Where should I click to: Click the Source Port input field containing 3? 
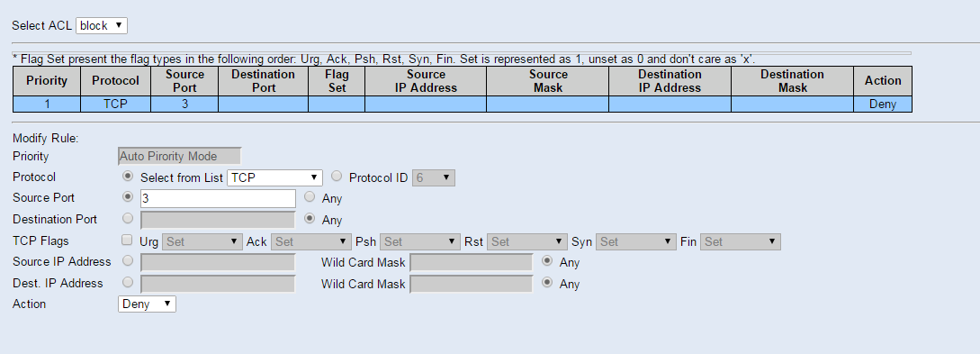(x=218, y=199)
